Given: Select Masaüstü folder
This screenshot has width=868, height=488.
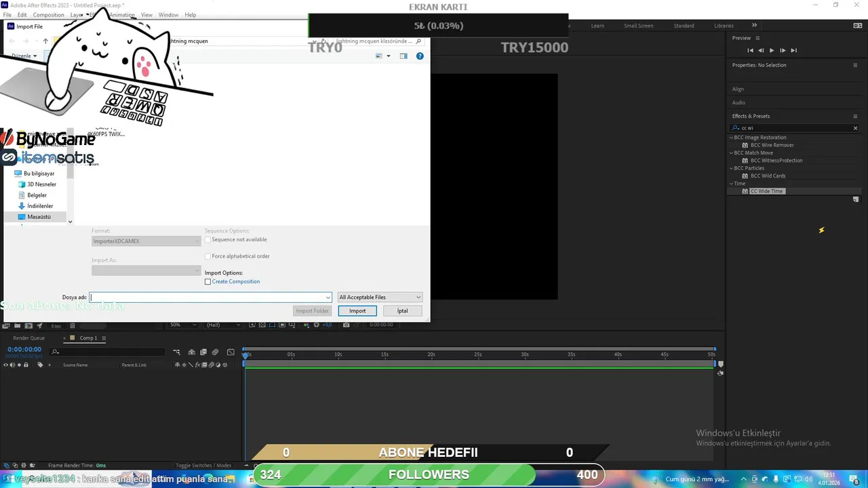Looking at the screenshot, I should pos(39,217).
